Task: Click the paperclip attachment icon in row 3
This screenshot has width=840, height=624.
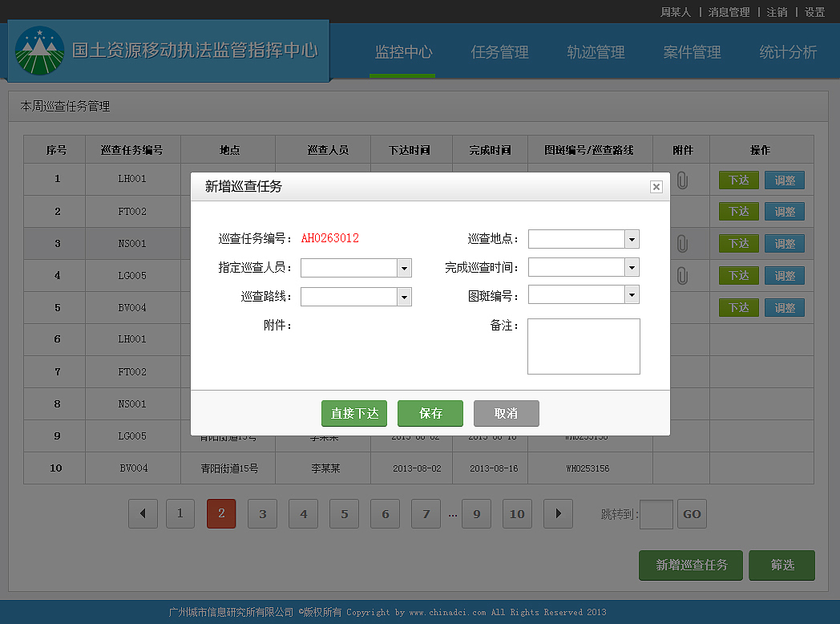Action: [682, 243]
